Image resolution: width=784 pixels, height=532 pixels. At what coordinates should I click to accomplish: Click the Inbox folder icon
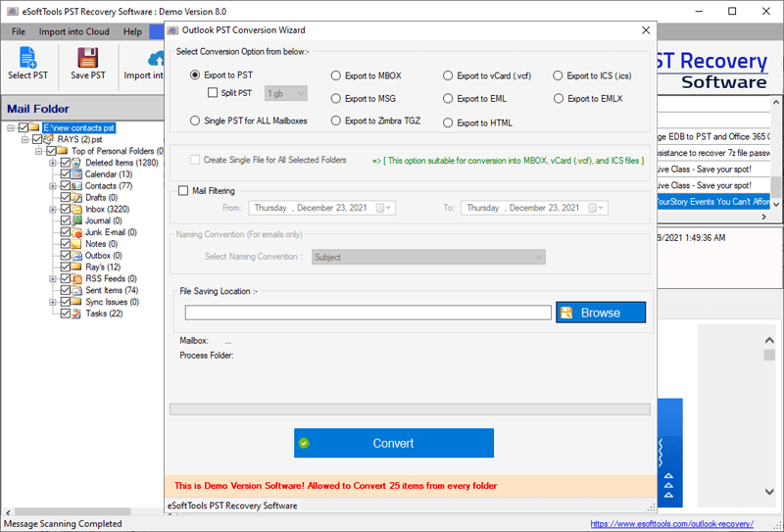point(76,209)
